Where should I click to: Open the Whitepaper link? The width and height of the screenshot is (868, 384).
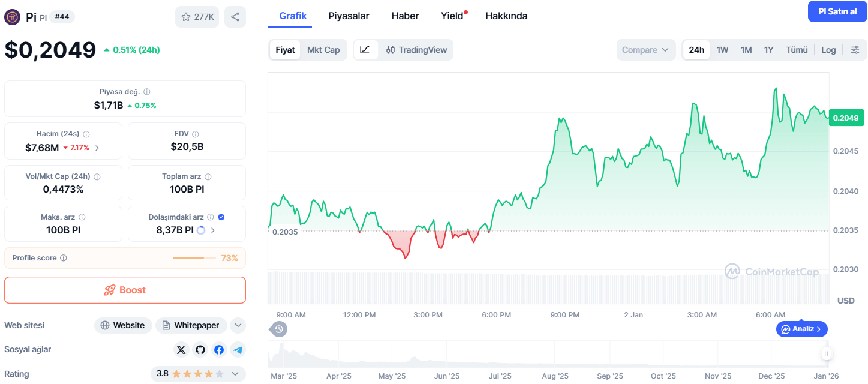(x=191, y=325)
